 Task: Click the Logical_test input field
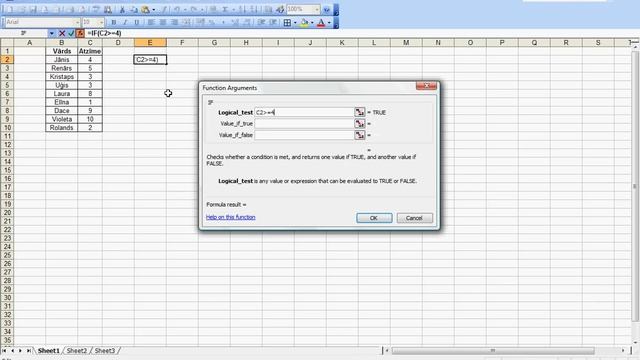[304, 112]
